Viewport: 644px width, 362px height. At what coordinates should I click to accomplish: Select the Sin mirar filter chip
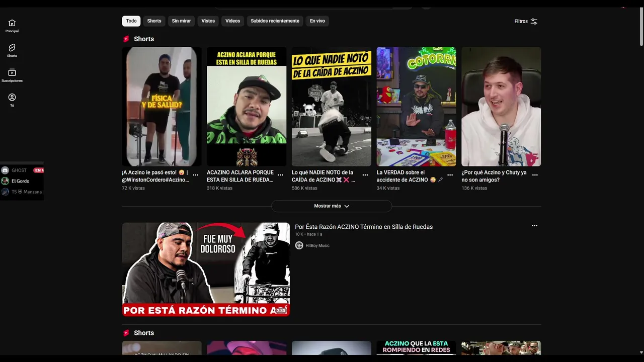(x=181, y=21)
